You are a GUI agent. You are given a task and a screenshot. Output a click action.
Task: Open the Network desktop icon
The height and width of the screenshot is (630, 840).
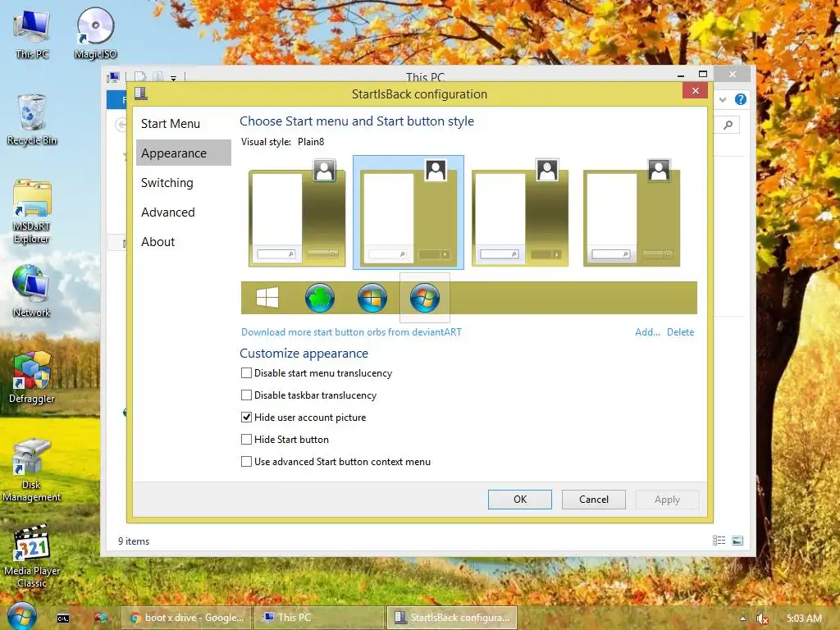pos(32,292)
